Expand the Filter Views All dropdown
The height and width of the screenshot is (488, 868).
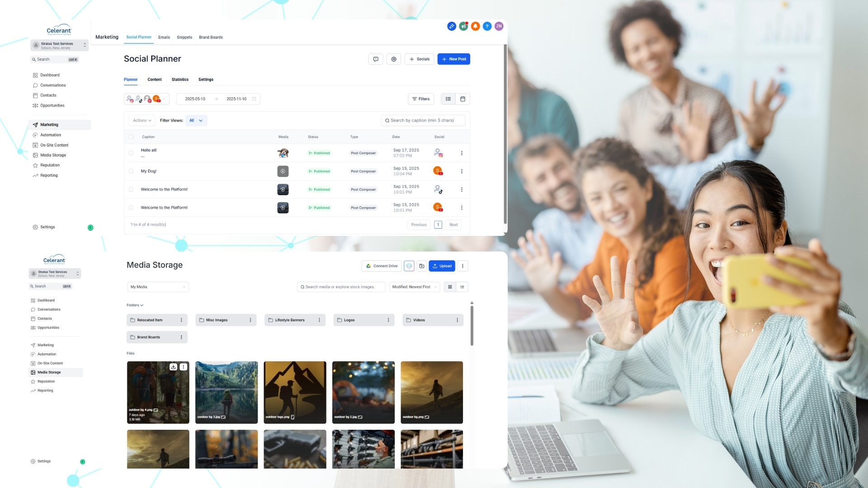196,121
